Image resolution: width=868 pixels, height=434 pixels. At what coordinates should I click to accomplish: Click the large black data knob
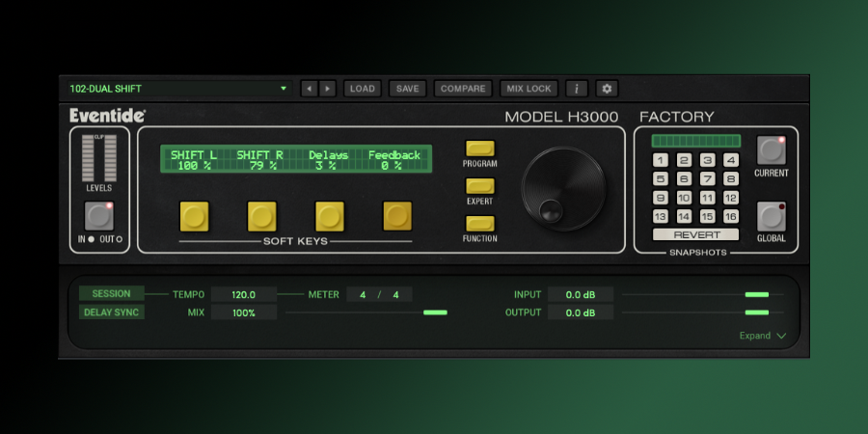tap(563, 189)
